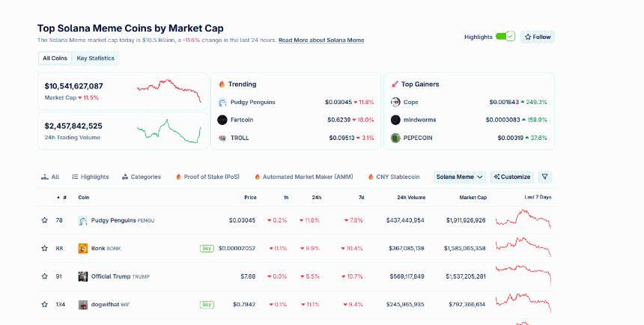The height and width of the screenshot is (325, 644).
Task: Click the $1,911,926,926 market cap cell
Action: tap(466, 220)
